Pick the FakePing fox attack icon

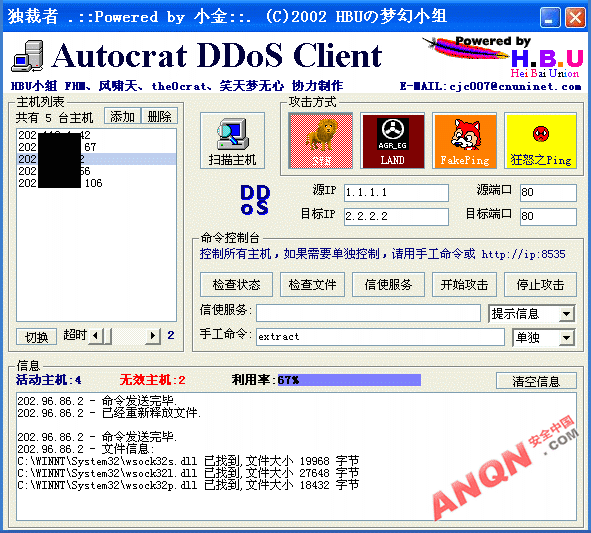point(465,141)
